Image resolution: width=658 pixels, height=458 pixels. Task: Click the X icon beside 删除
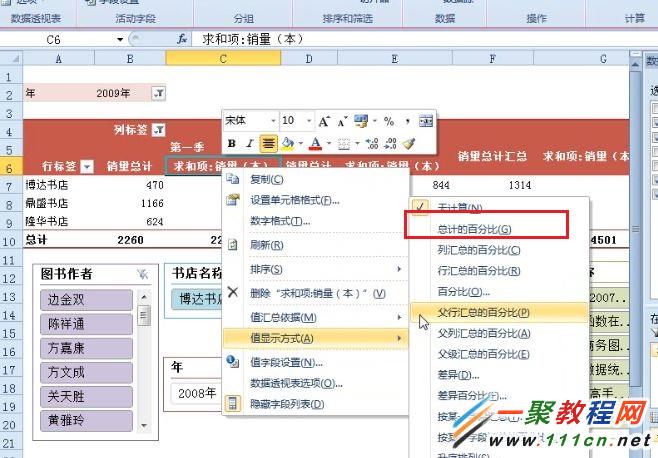232,293
